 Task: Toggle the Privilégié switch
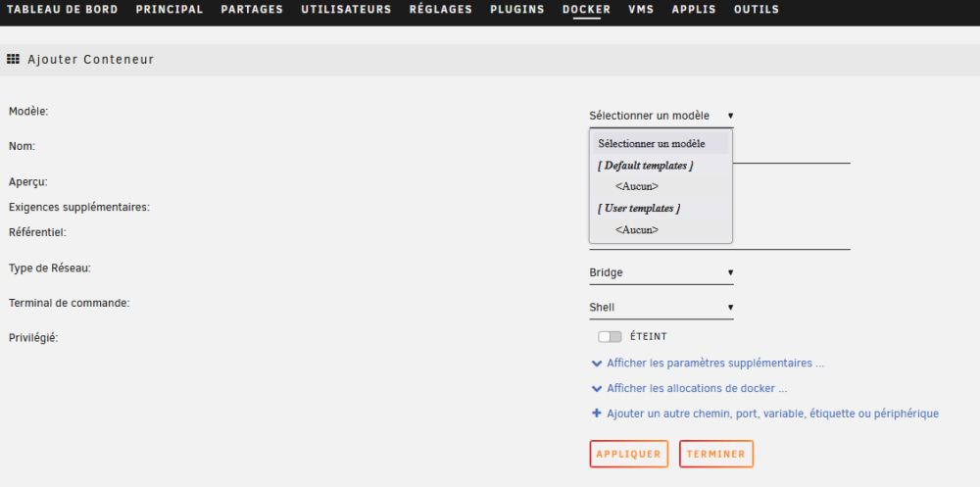[x=610, y=337]
